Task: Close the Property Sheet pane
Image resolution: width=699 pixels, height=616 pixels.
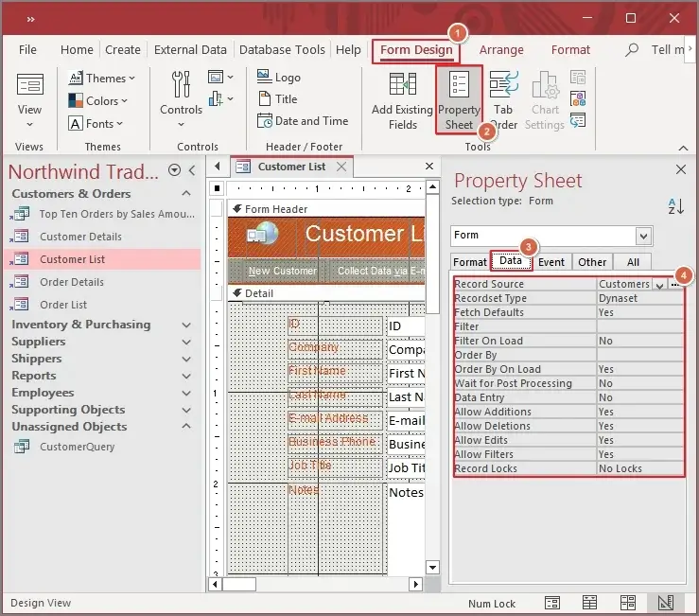Action: pos(680,169)
